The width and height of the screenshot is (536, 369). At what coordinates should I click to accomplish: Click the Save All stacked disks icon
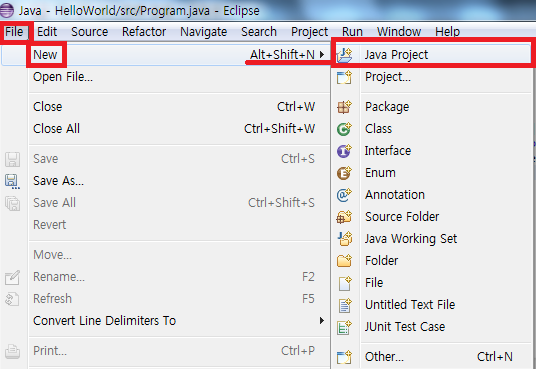click(12, 203)
